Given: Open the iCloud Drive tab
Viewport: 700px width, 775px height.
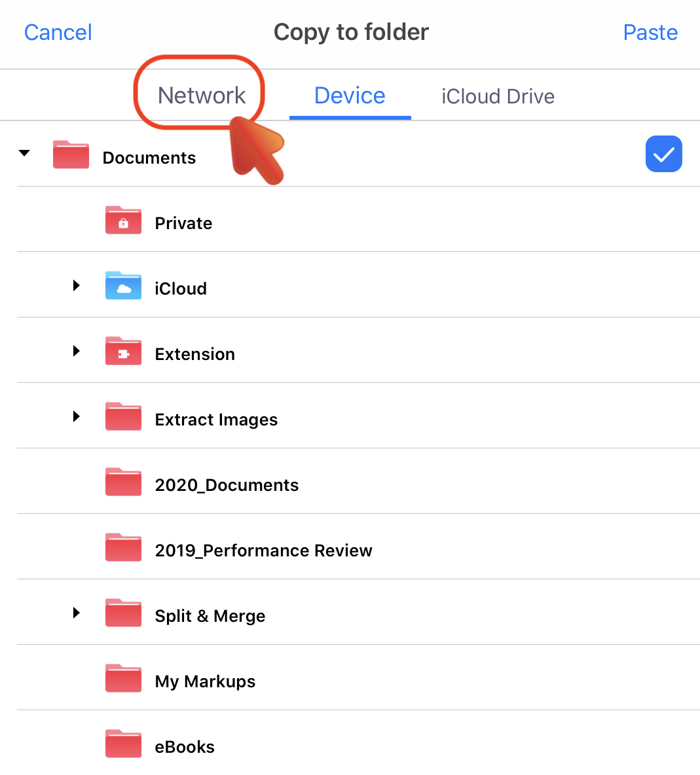Looking at the screenshot, I should 498,96.
